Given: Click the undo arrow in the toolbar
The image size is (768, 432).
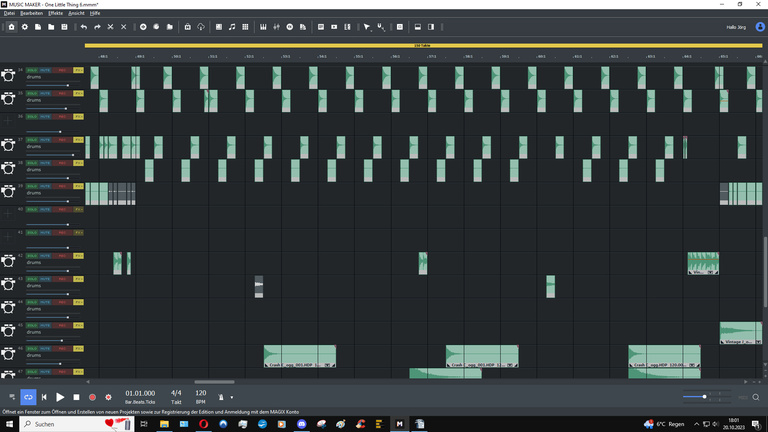Looking at the screenshot, I should point(83,26).
